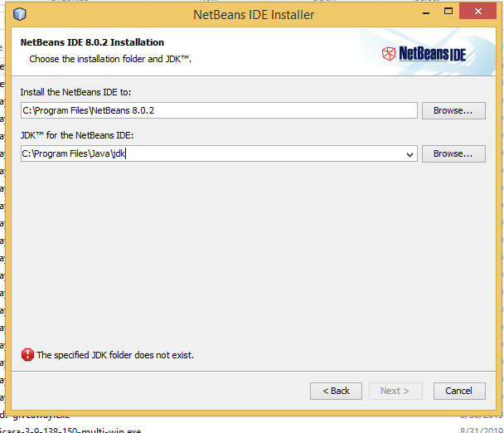Screen dimensions: 504x433
Task: Click the 'The specified JDK folder does not exist.' message
Action: click(115, 355)
